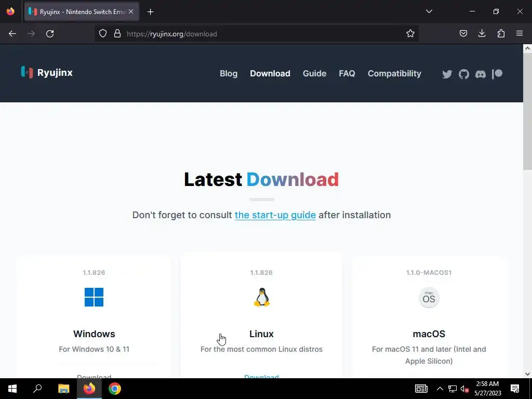
Task: Click the Windows logo in the download card
Action: [94, 297]
